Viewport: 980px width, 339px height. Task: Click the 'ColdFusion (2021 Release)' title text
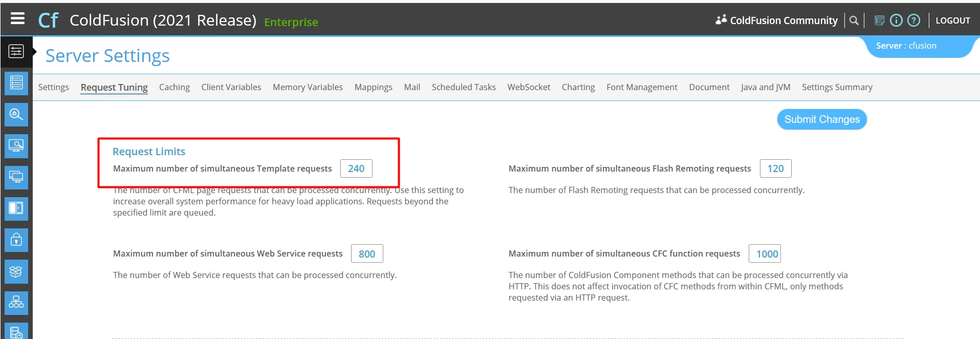163,20
